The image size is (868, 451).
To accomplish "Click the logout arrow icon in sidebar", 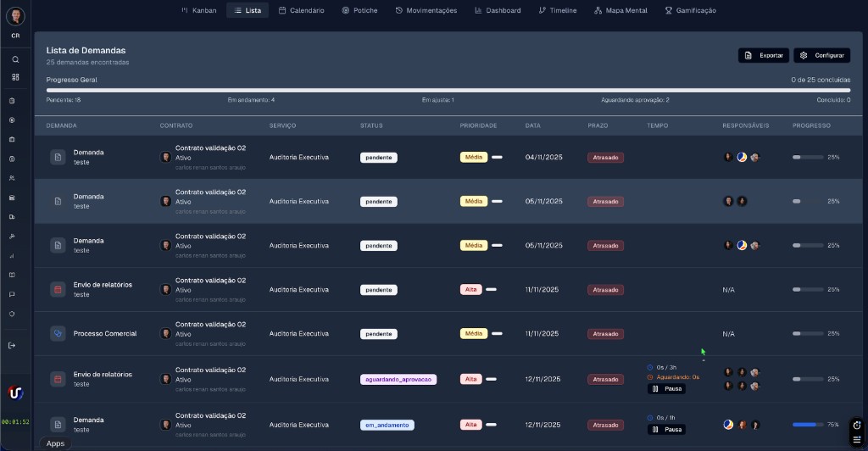I will point(12,346).
